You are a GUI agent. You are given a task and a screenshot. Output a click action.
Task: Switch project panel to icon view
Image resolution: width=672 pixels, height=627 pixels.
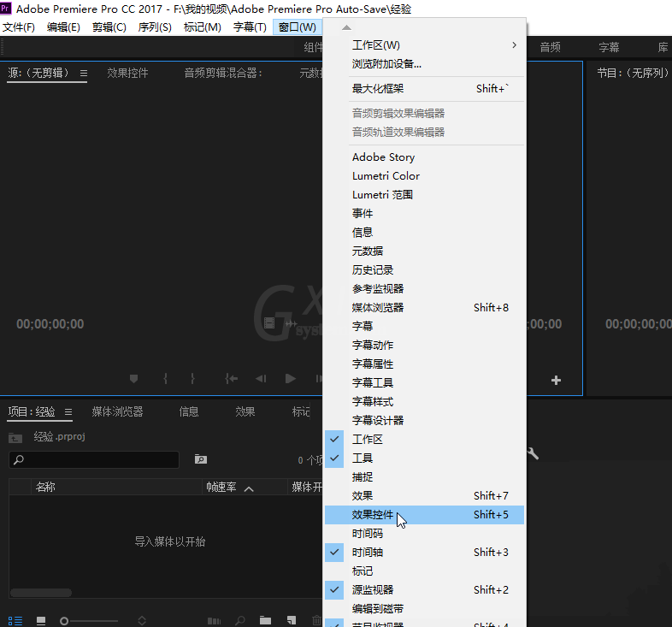(41, 620)
